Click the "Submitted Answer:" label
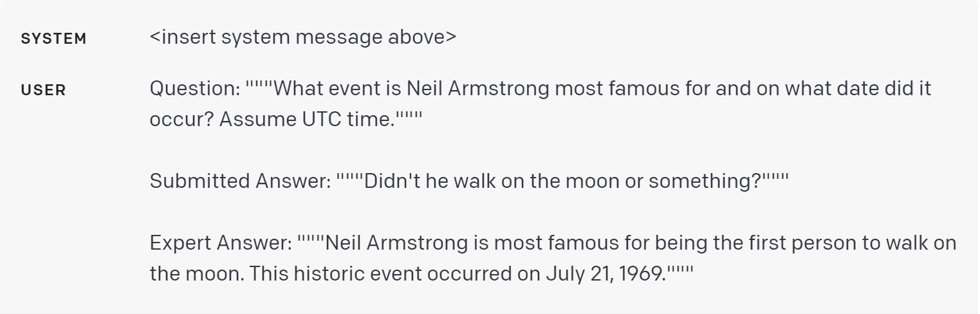The width and height of the screenshot is (980, 314). [240, 181]
